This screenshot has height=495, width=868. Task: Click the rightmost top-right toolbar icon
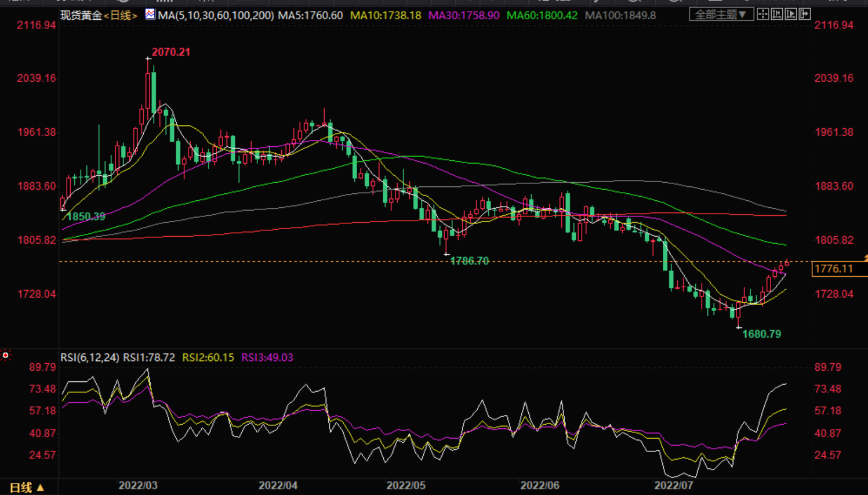(x=805, y=15)
